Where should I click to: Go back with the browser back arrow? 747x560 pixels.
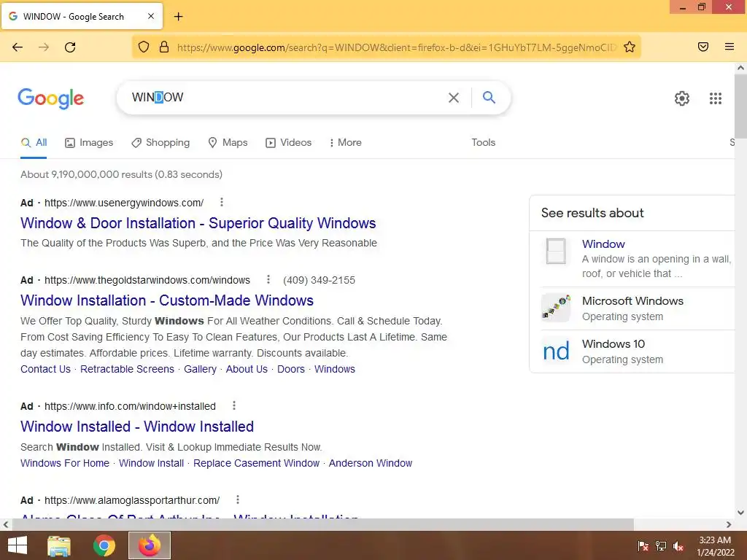[x=18, y=47]
